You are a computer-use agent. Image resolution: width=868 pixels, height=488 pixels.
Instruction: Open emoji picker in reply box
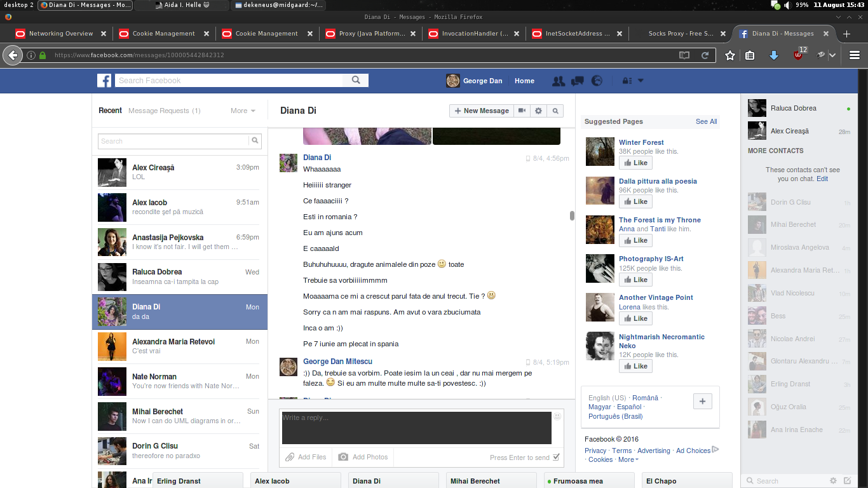557,416
